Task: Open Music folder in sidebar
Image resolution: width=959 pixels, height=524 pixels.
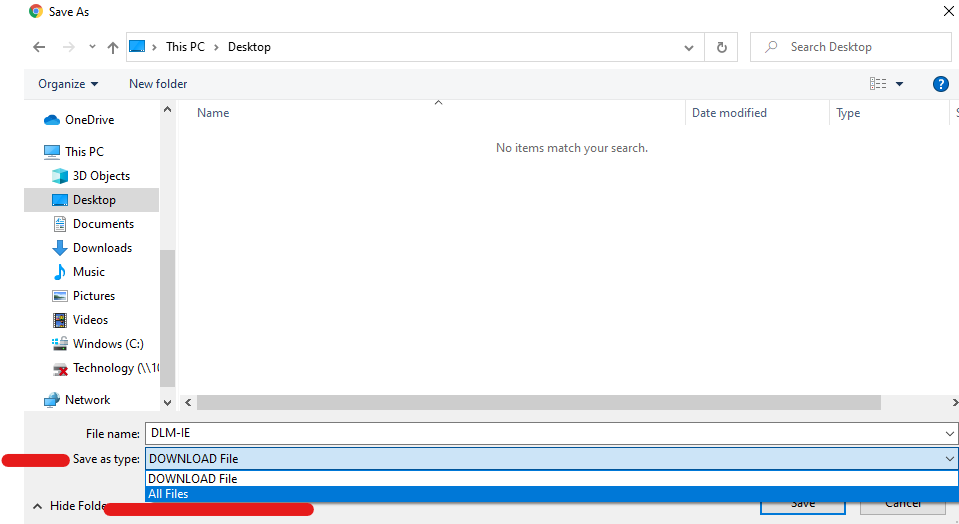Action: pos(89,271)
